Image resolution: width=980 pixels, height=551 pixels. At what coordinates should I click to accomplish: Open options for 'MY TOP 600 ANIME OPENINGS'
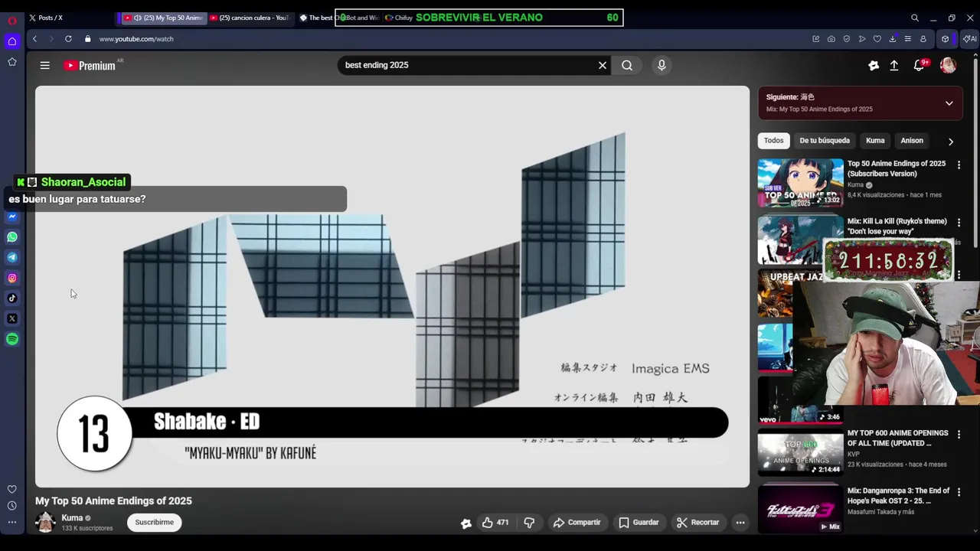(x=959, y=435)
